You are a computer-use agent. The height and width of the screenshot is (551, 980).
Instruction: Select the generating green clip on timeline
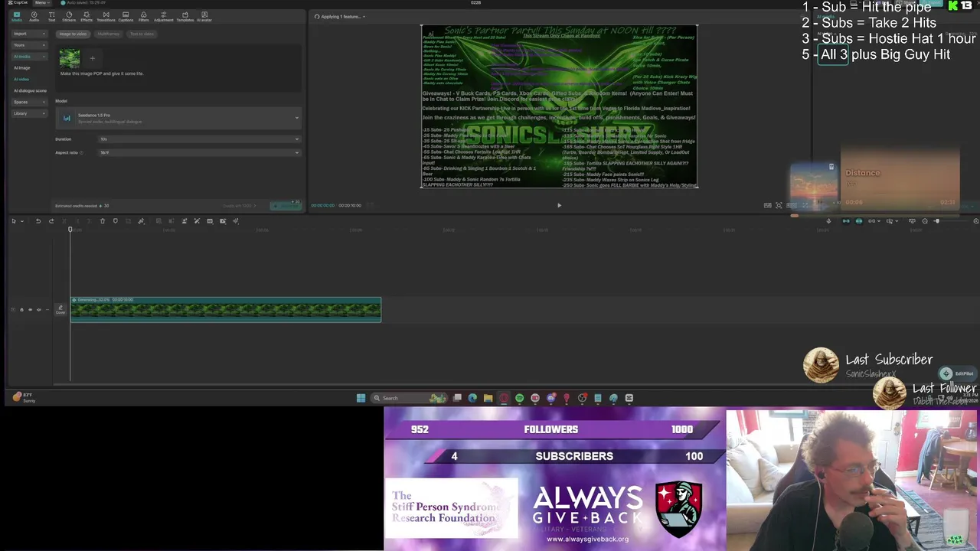[x=226, y=309]
